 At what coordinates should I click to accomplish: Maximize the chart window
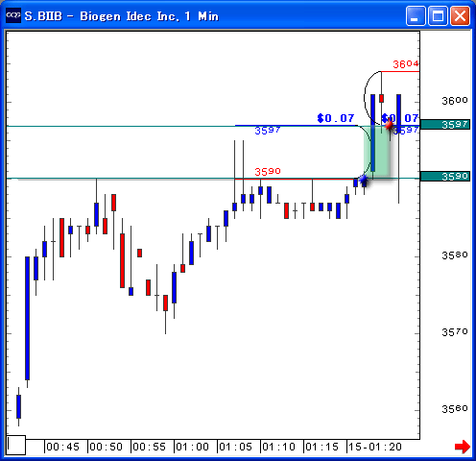tap(438, 15)
